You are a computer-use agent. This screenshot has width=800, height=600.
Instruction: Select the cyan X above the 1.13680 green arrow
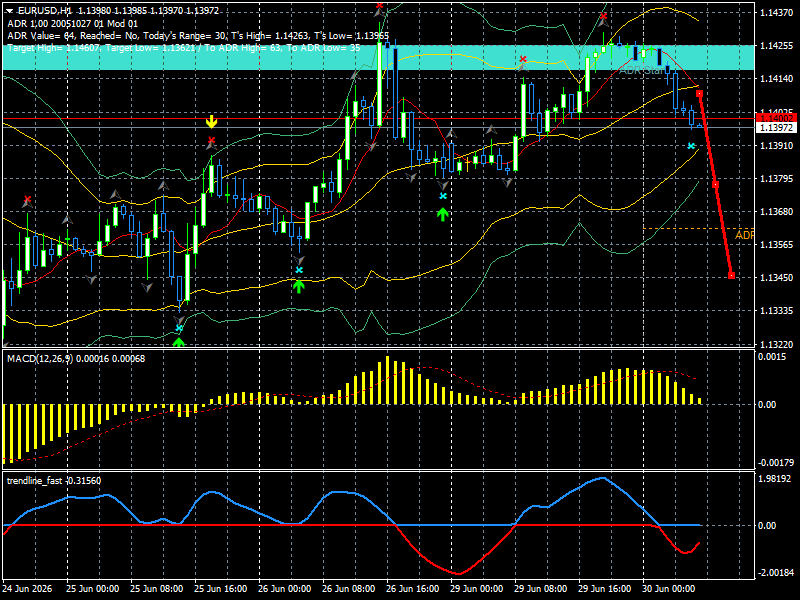[x=443, y=196]
